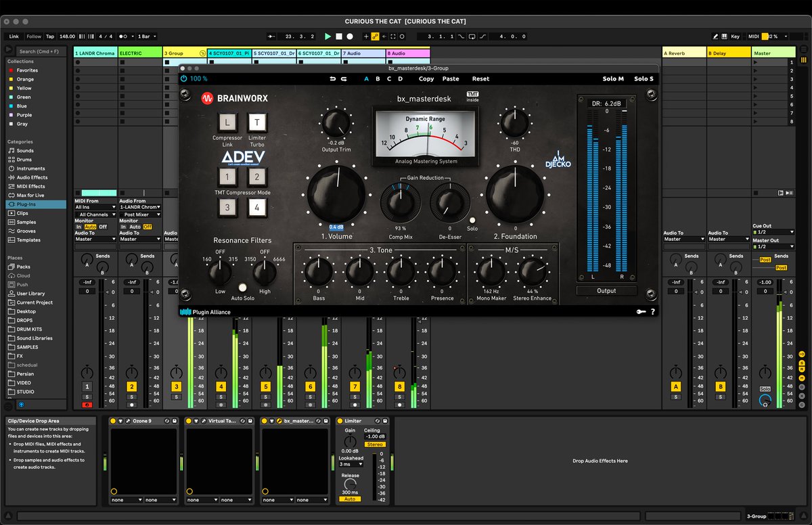Click the plugin Reset button
This screenshot has height=525, width=812.
tap(480, 78)
